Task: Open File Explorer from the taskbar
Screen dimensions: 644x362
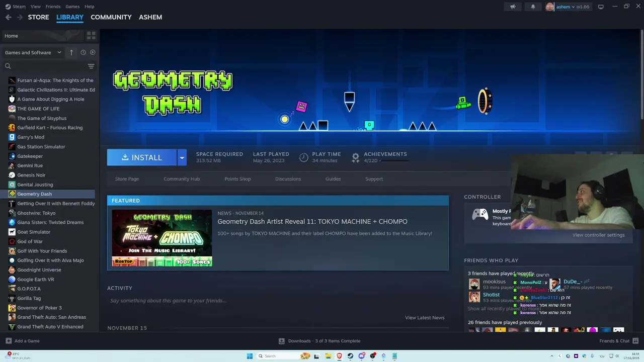Action: [x=328, y=356]
